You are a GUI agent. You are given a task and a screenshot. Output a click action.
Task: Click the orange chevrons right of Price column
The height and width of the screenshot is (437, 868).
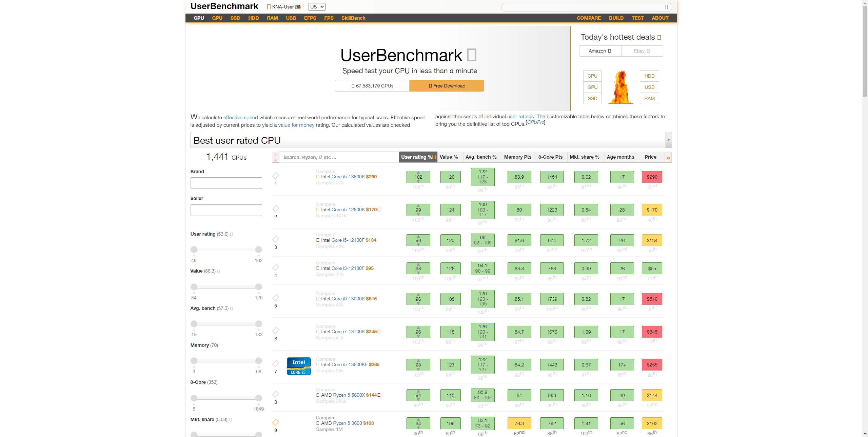click(x=668, y=158)
